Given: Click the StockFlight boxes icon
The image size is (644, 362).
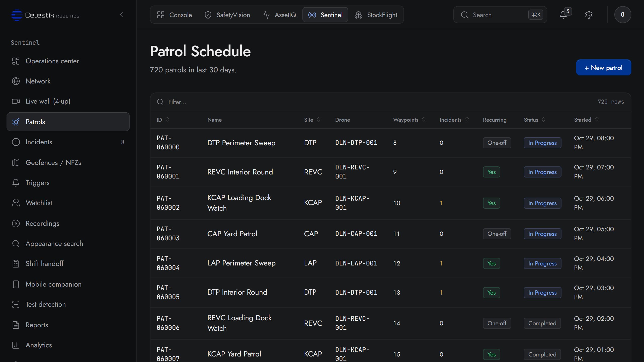Looking at the screenshot, I should point(358,15).
